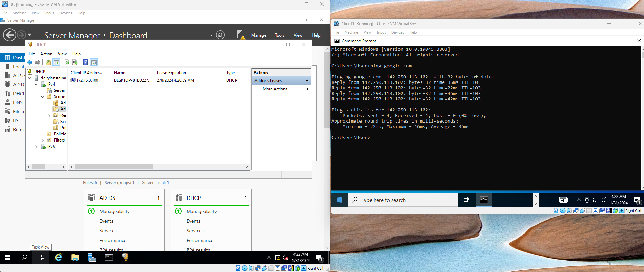The height and width of the screenshot is (272, 644).
Task: Click Client1 speaker volume tray icon
Action: pyautogui.click(x=604, y=200)
